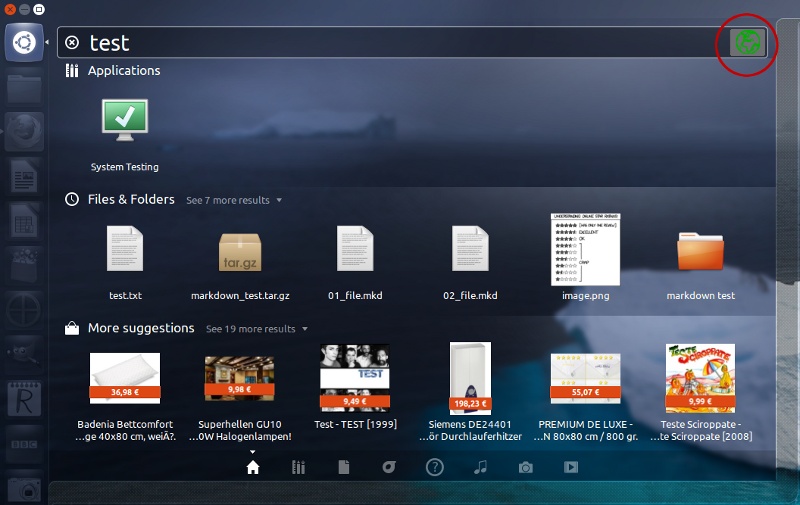Switch to the Home lens
800x505 pixels.
[x=253, y=467]
